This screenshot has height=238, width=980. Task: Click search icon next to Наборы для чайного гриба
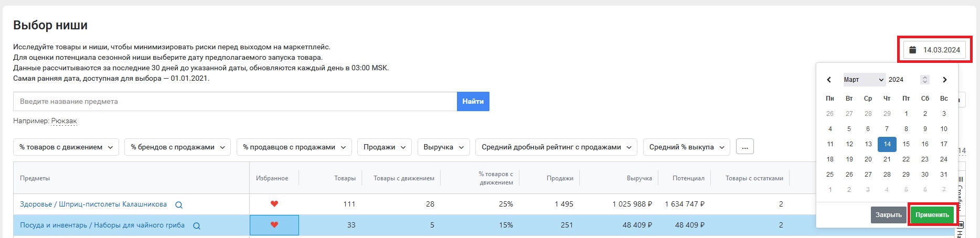click(x=197, y=226)
